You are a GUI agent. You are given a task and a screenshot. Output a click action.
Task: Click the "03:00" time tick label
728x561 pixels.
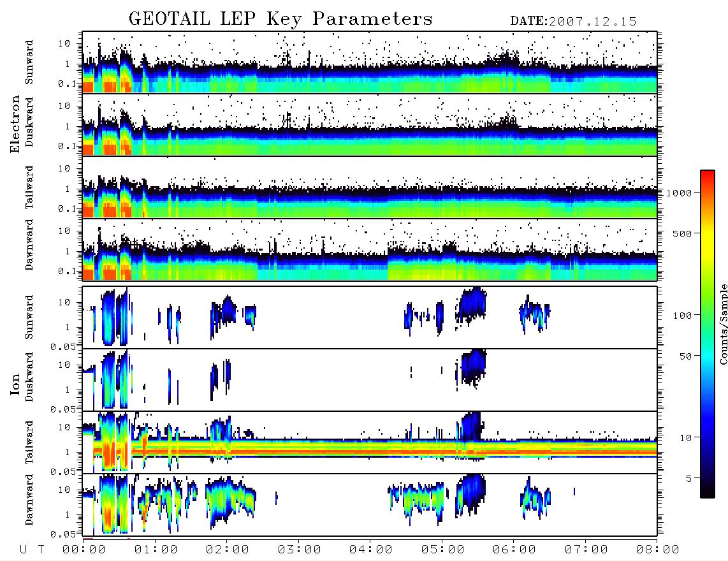[x=300, y=550]
